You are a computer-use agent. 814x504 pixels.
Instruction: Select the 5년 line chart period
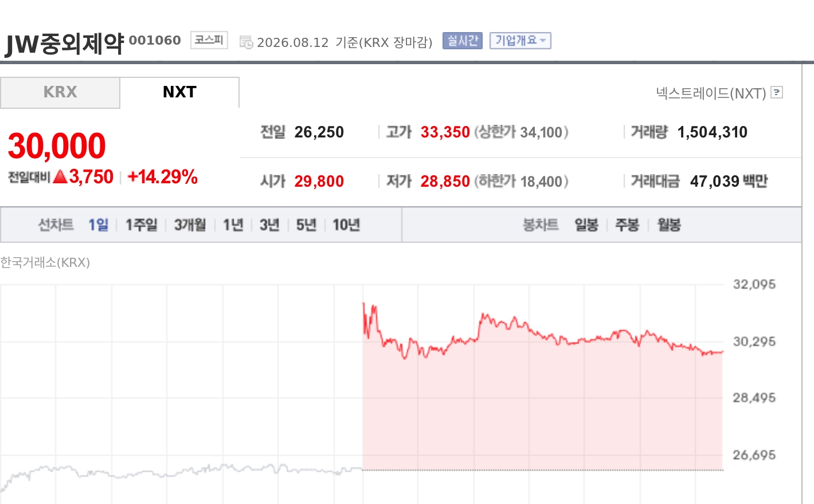click(x=306, y=225)
